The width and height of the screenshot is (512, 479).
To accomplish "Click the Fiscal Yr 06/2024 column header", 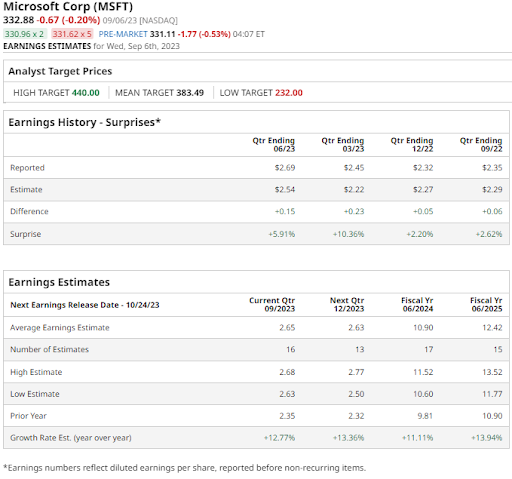I will 417,305.
